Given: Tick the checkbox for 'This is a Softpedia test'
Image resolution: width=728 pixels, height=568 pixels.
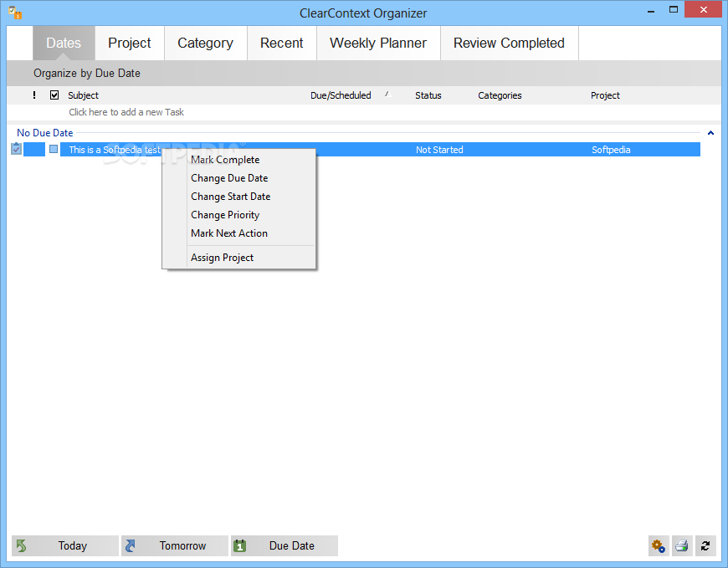Looking at the screenshot, I should click(54, 149).
